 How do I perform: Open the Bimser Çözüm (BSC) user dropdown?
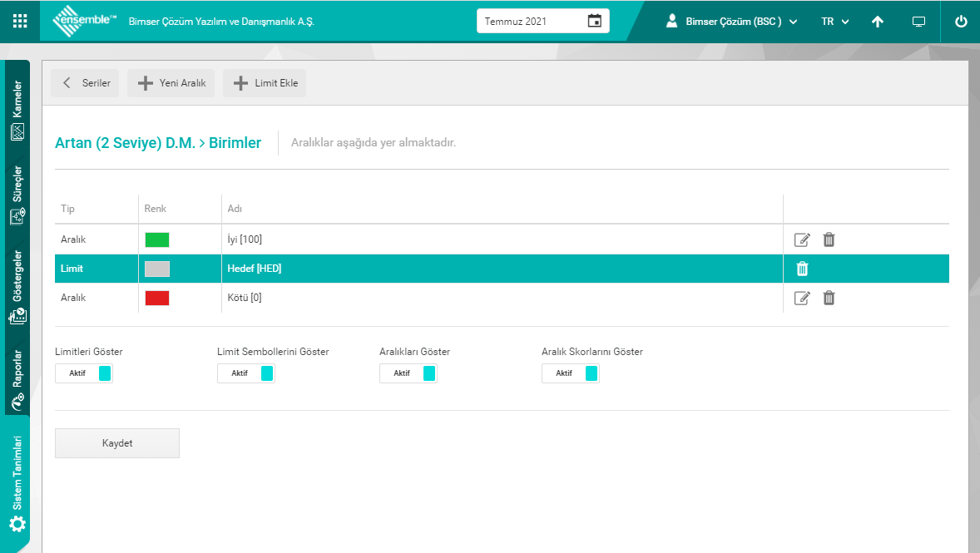[x=732, y=22]
